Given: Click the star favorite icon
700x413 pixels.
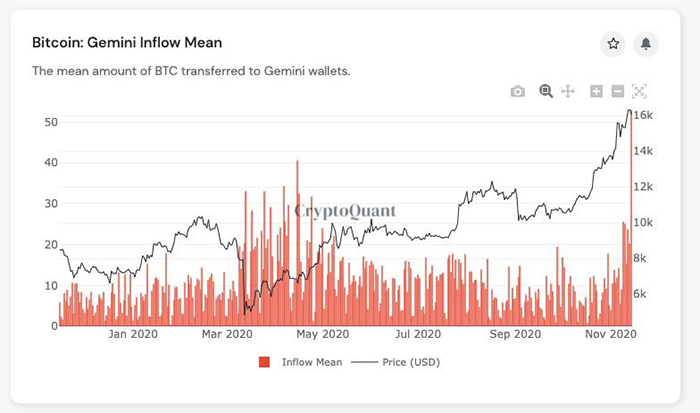Looking at the screenshot, I should 613,44.
